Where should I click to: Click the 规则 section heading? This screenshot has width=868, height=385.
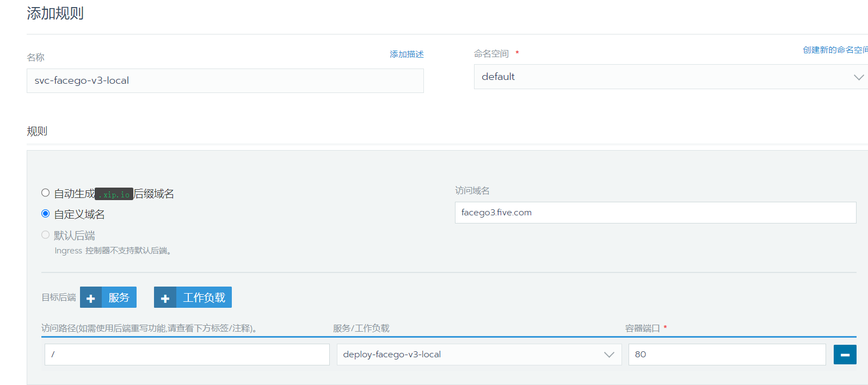click(37, 131)
